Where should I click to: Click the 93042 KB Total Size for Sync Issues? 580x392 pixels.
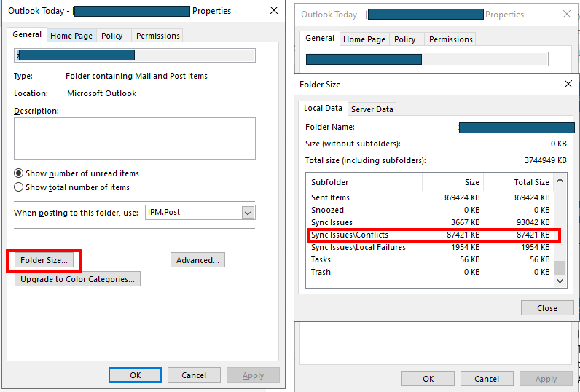[x=533, y=222]
